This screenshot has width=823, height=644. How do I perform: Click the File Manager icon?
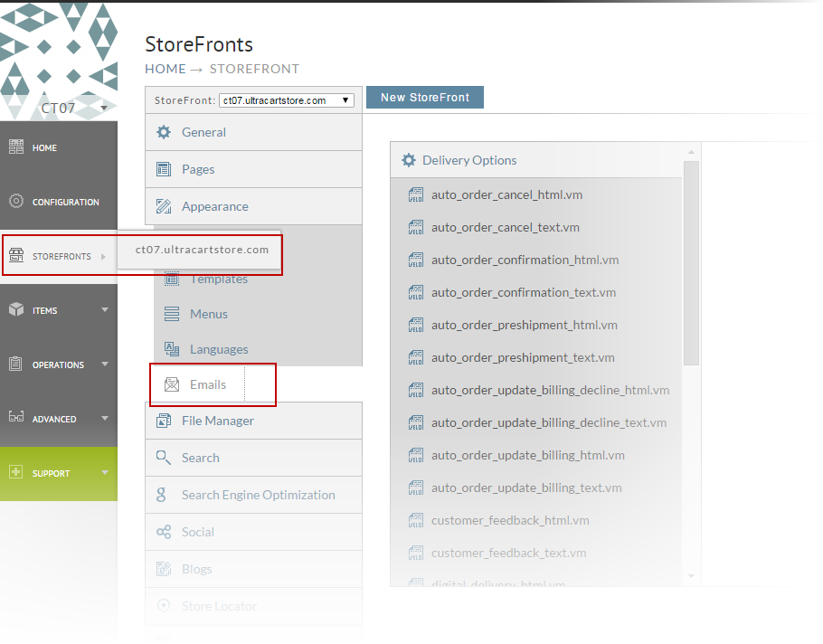tap(164, 421)
